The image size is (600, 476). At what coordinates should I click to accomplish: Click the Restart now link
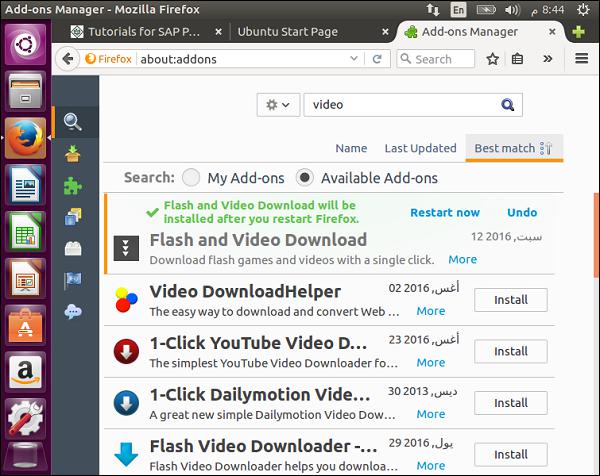[445, 212]
